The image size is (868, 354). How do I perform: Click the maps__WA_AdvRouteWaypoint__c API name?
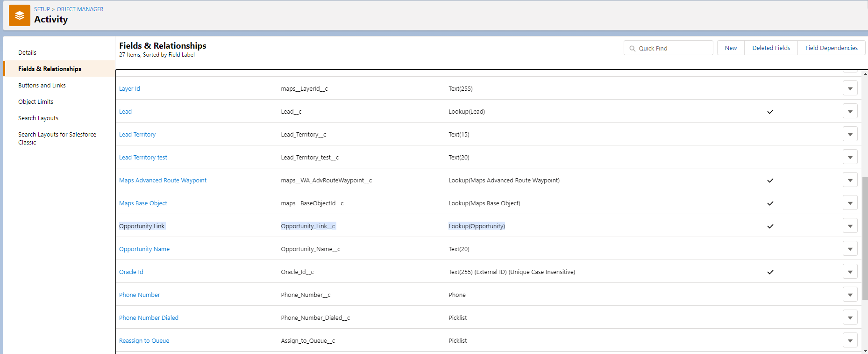click(327, 180)
